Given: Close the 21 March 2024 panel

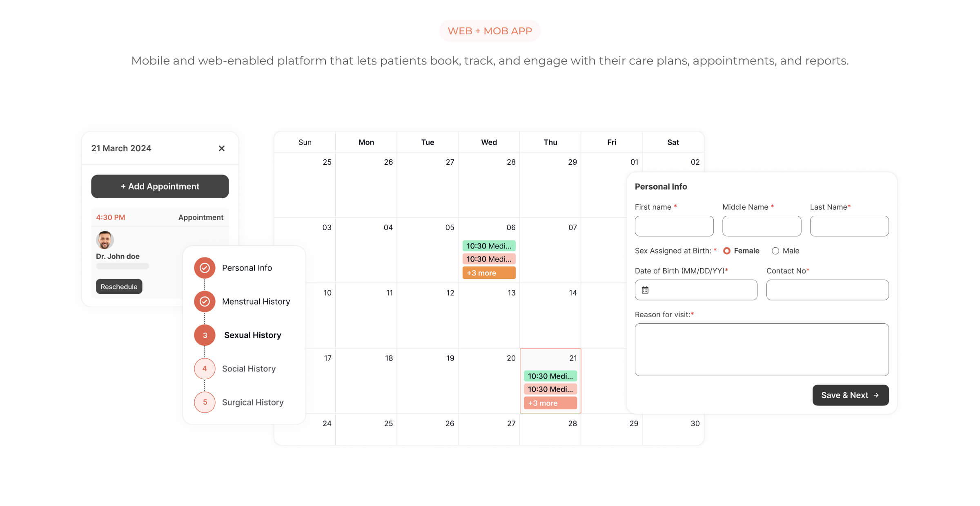Looking at the screenshot, I should [221, 148].
